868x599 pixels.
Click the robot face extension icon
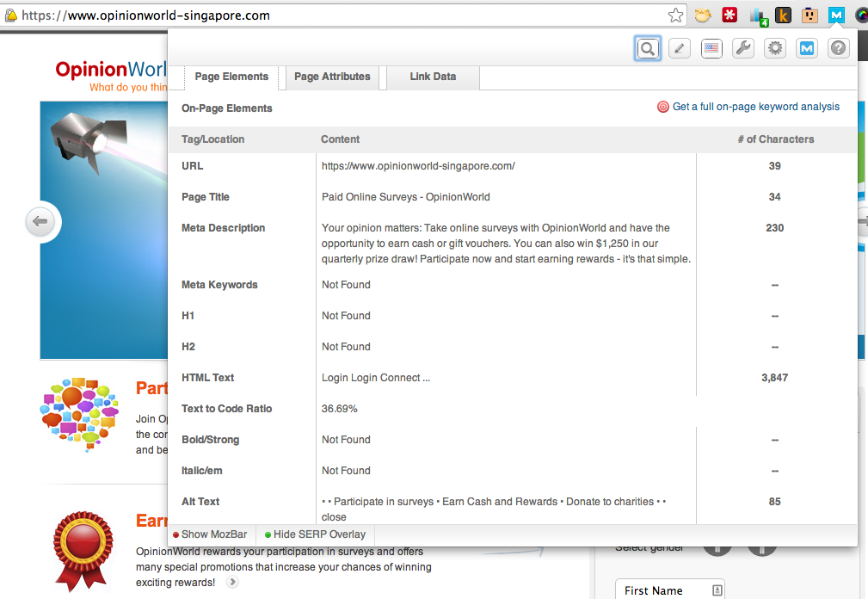pos(810,15)
